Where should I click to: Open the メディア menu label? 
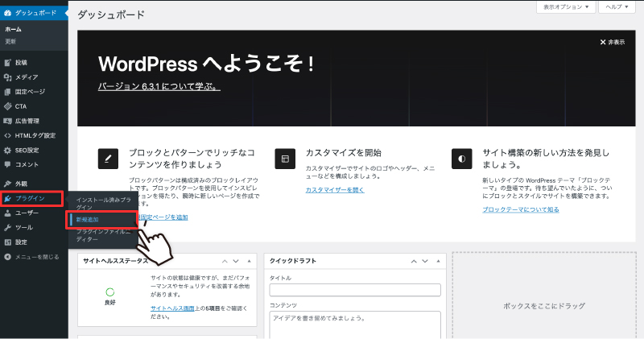(x=27, y=77)
